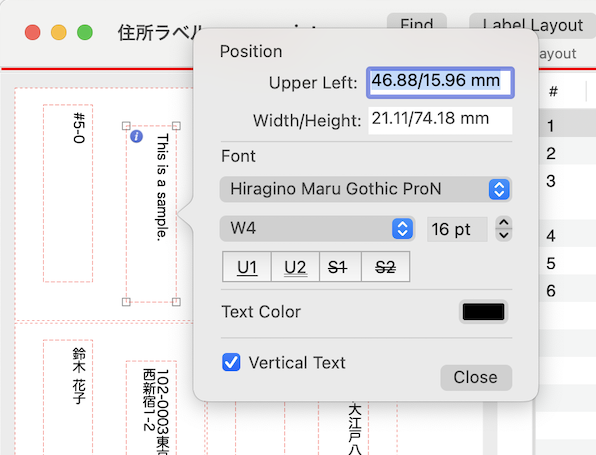Close the text properties popover
Image resolution: width=596 pixels, height=455 pixels.
(x=476, y=377)
